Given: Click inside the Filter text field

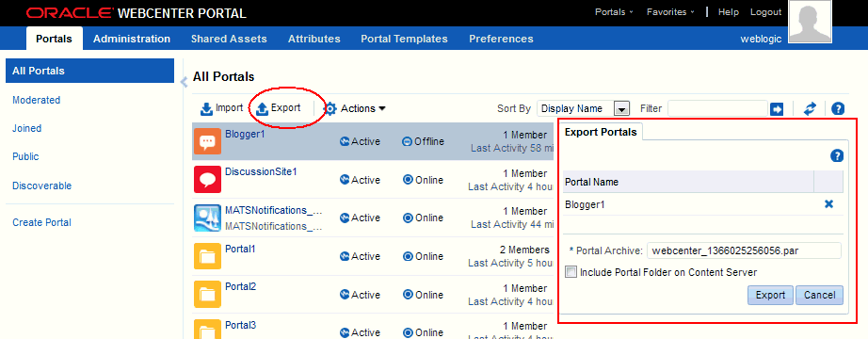Looking at the screenshot, I should [x=717, y=108].
